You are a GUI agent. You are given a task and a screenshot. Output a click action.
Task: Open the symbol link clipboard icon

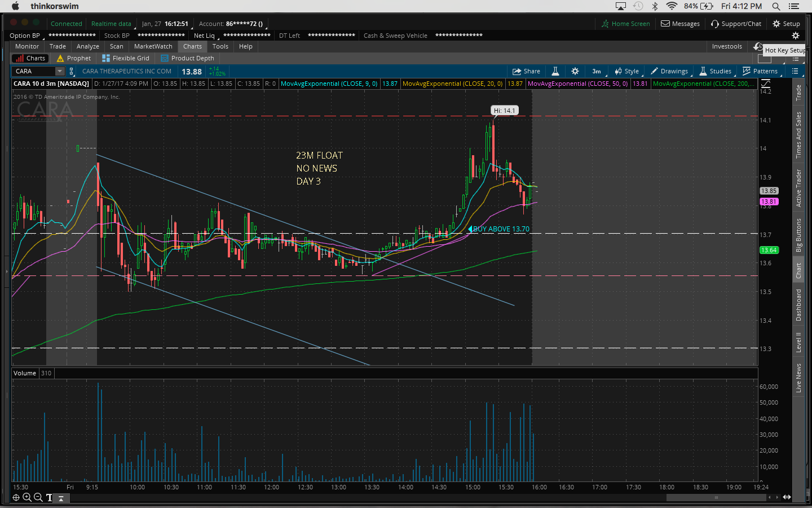point(72,71)
